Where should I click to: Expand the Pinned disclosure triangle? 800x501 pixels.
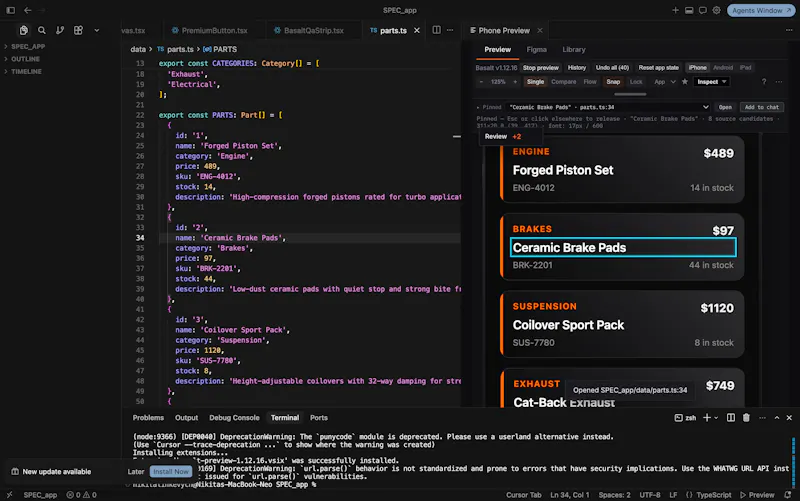[x=478, y=107]
